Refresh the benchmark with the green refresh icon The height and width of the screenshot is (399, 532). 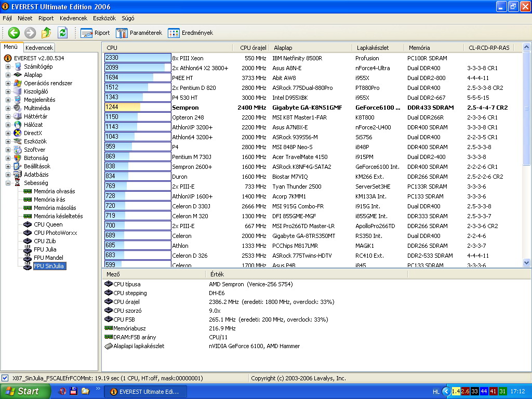point(62,33)
